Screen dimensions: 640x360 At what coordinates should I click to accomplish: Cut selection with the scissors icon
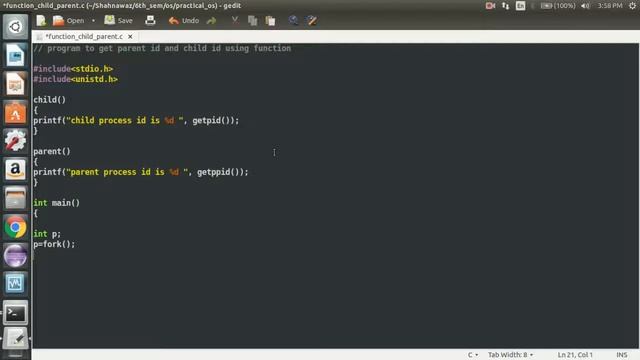(x=235, y=20)
